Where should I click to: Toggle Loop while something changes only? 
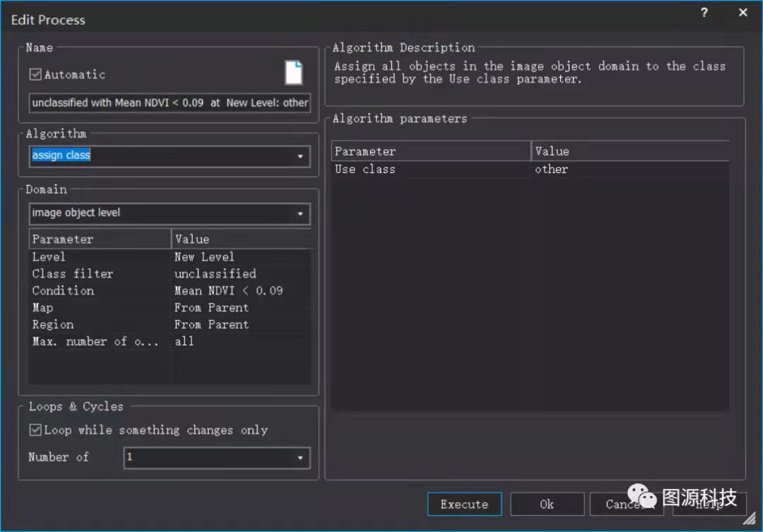tap(35, 430)
